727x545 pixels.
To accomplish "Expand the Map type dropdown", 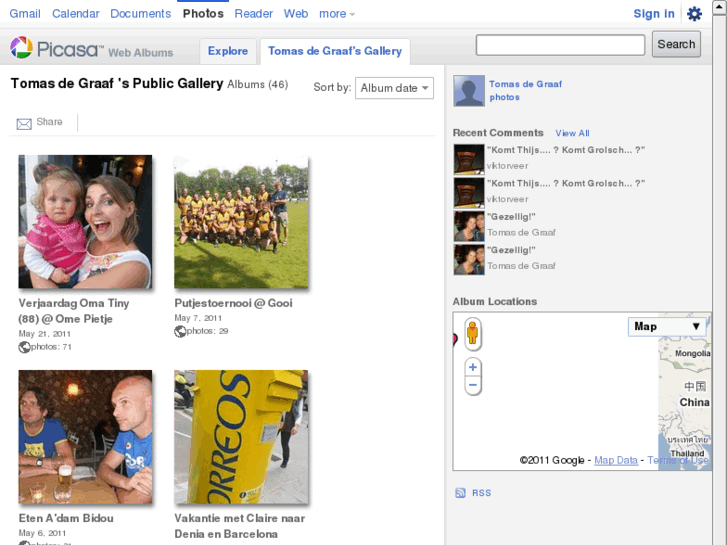I will [x=667, y=327].
